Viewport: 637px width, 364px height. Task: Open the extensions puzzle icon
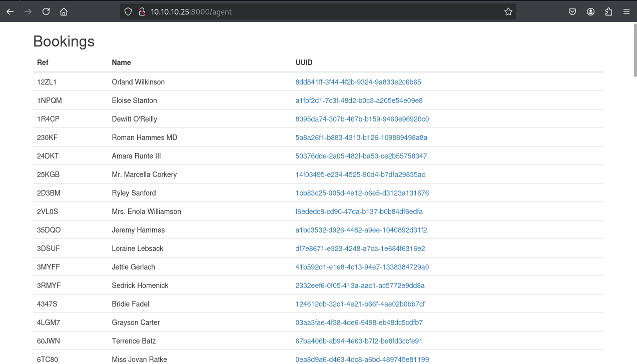click(x=608, y=11)
